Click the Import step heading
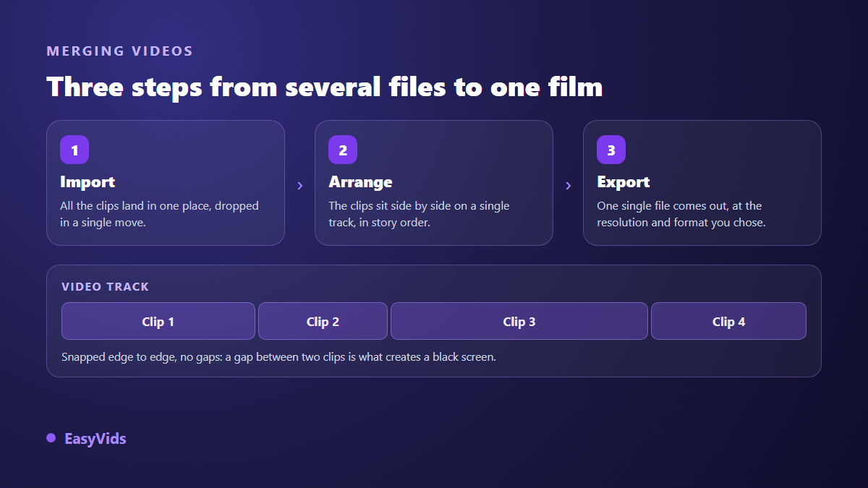Viewport: 868px width, 488px height. point(88,181)
